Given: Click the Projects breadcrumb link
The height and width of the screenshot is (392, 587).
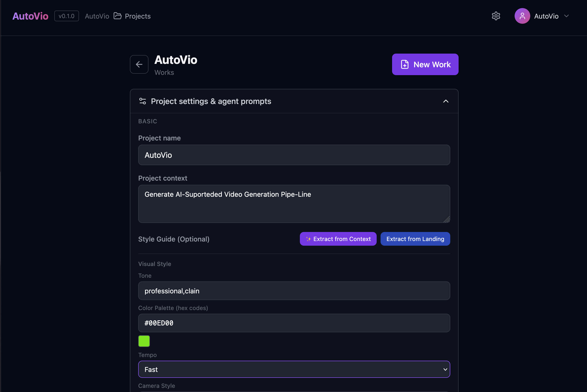Looking at the screenshot, I should click(138, 16).
